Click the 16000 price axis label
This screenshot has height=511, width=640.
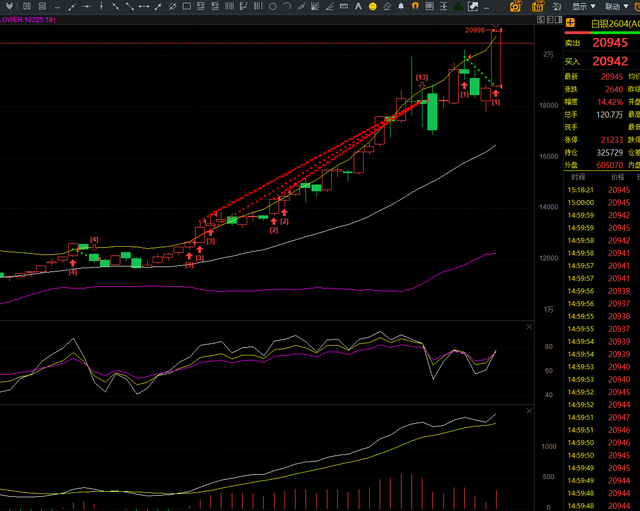pos(549,157)
